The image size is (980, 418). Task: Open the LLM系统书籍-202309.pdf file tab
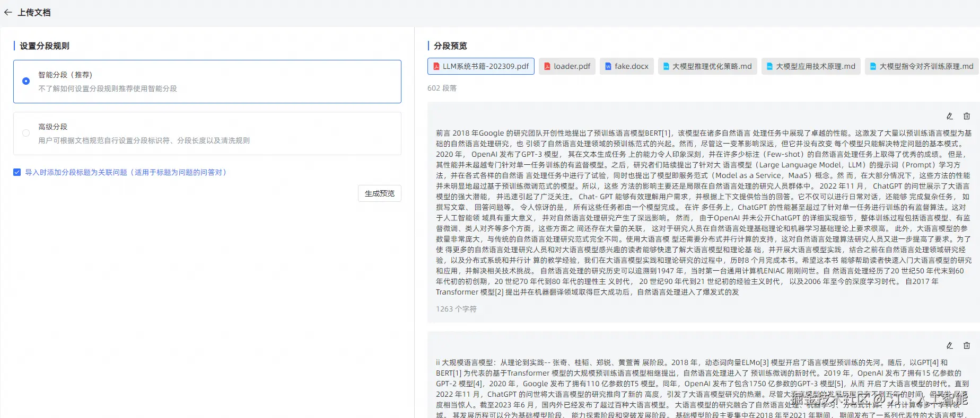click(481, 66)
